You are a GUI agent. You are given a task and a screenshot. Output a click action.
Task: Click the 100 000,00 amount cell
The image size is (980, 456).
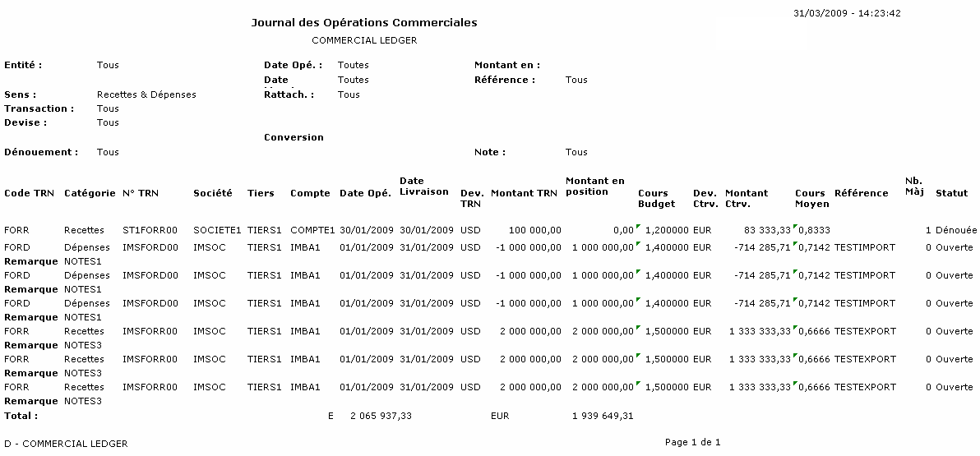click(535, 231)
